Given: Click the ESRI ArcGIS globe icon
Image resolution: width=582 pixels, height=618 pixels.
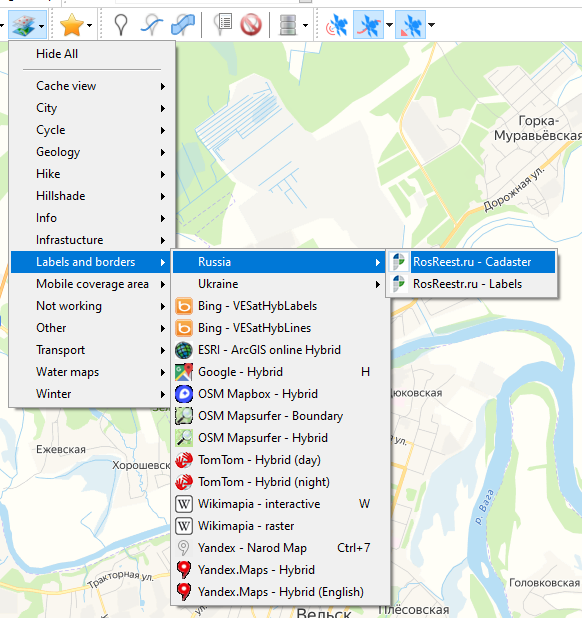Looking at the screenshot, I should pos(184,350).
